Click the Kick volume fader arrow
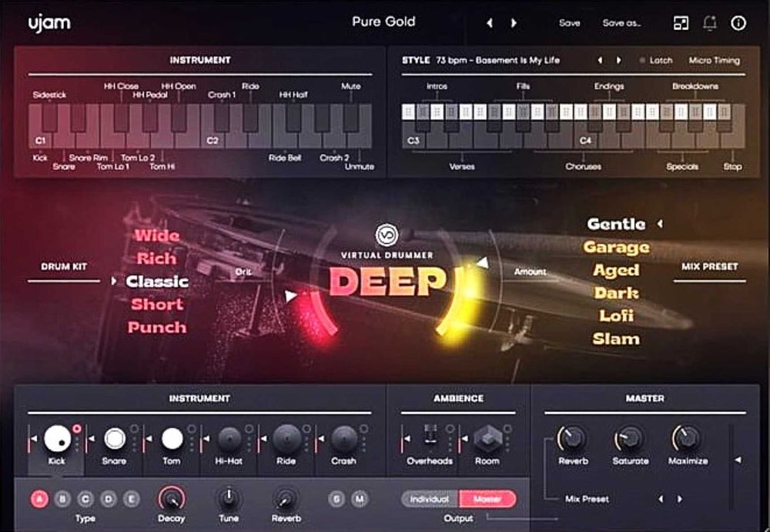This screenshot has width=770, height=532. 34,438
